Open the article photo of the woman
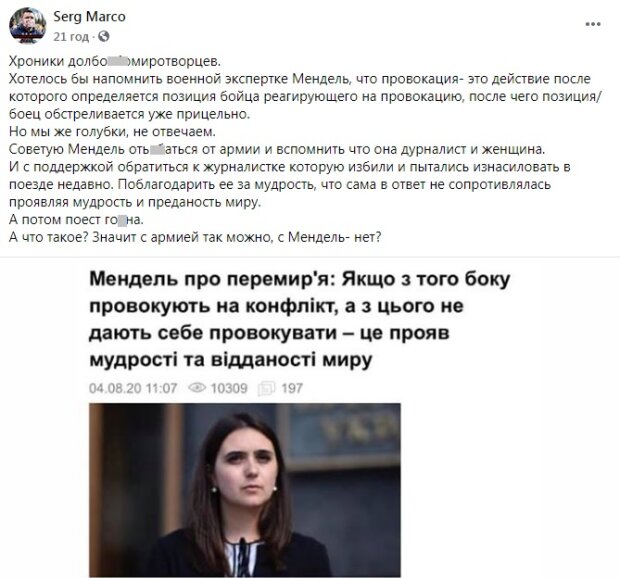Viewport: 620px width, 578px height. point(245,490)
